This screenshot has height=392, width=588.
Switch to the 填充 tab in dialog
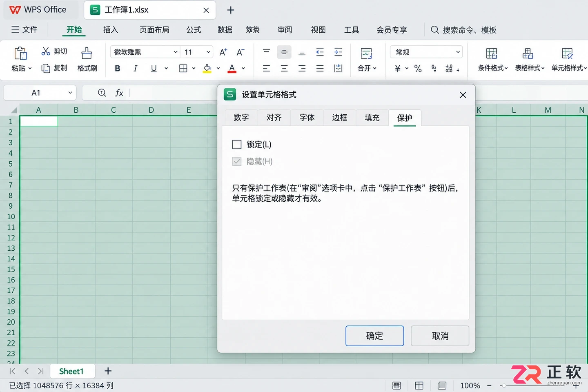372,118
